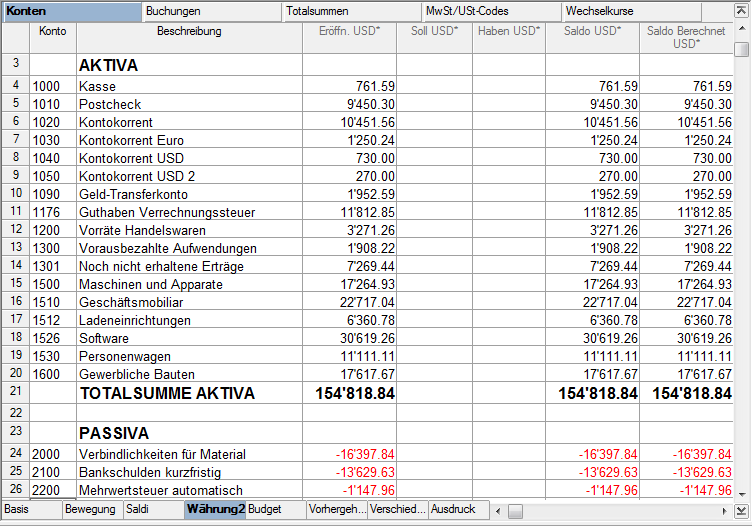752x526 pixels.
Task: Select Saldo Berechnet value -13'629.63
Action: coord(686,472)
